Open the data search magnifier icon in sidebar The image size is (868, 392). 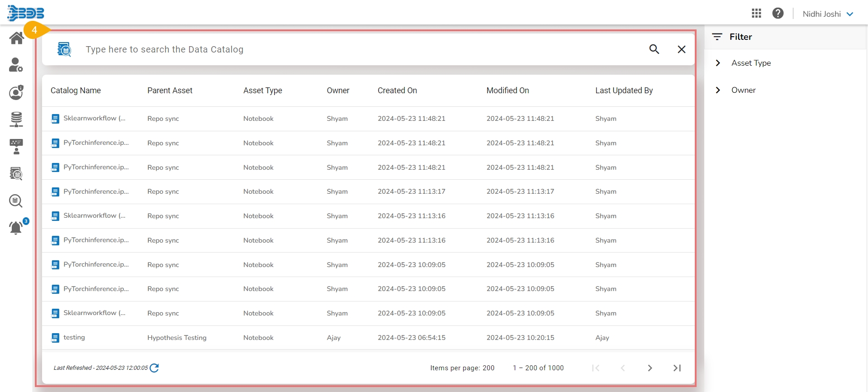[x=16, y=201]
